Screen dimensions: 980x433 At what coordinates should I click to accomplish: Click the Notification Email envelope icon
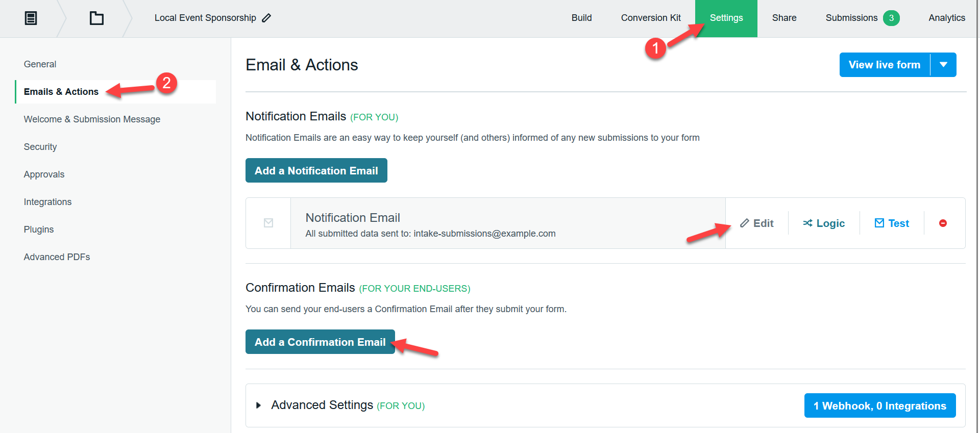click(268, 223)
